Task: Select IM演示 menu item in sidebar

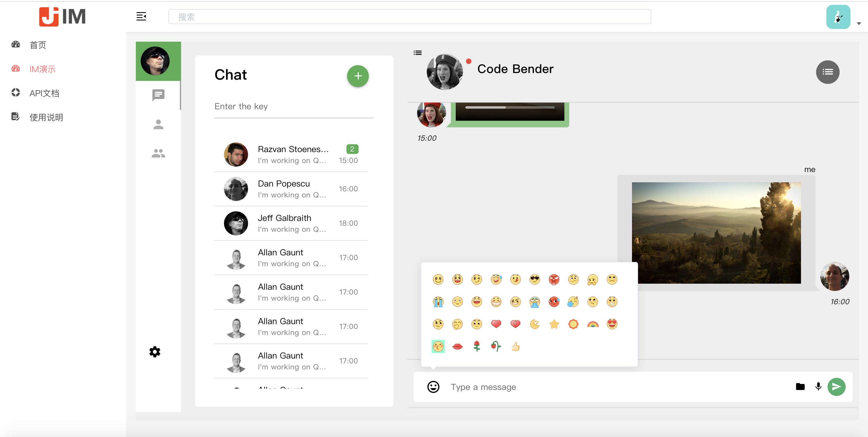Action: [x=42, y=69]
